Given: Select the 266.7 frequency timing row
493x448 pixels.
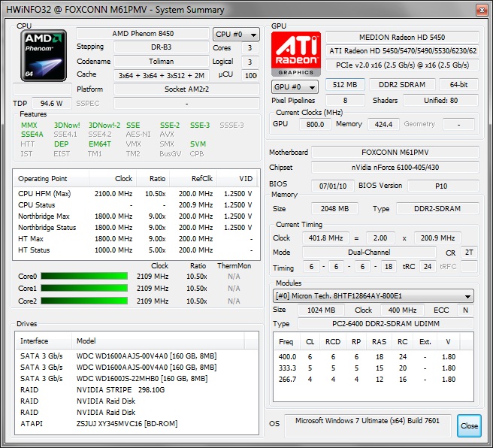Looking at the screenshot, I should point(373,379).
